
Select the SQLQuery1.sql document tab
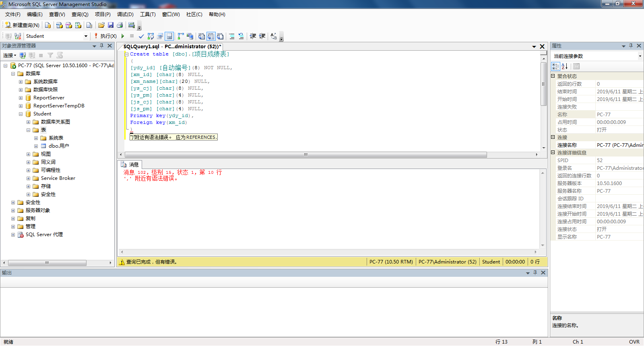172,47
